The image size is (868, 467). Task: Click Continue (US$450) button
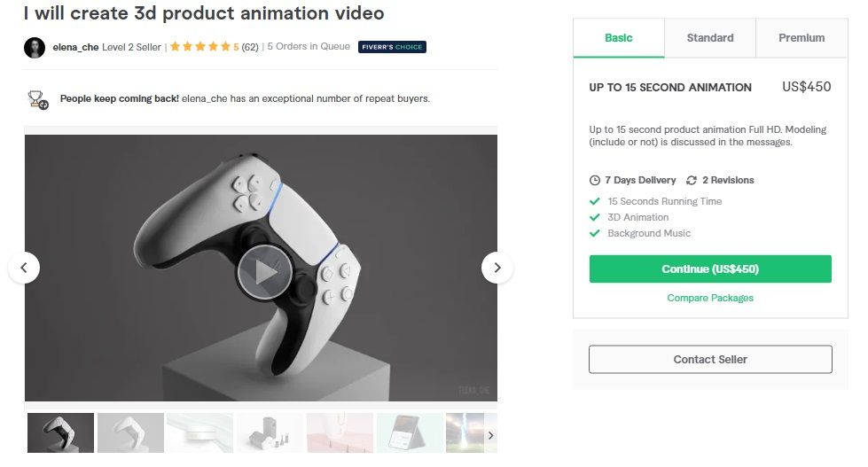[710, 269]
